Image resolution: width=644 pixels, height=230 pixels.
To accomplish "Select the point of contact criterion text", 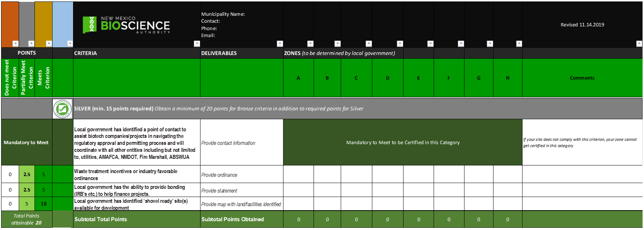I will [x=137, y=143].
